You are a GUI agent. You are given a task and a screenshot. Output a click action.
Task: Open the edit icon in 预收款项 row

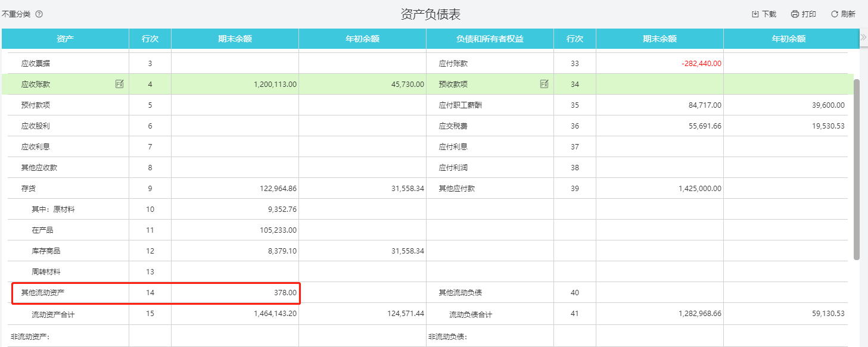[x=544, y=84]
